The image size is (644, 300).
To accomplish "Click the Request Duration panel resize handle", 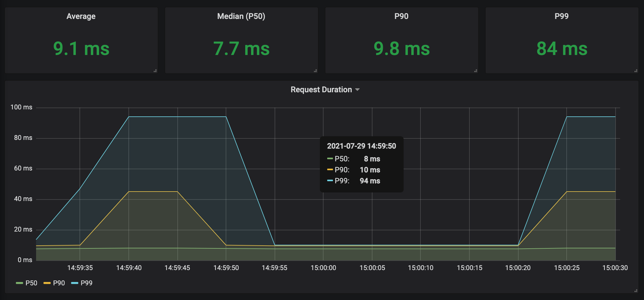I will point(636,291).
